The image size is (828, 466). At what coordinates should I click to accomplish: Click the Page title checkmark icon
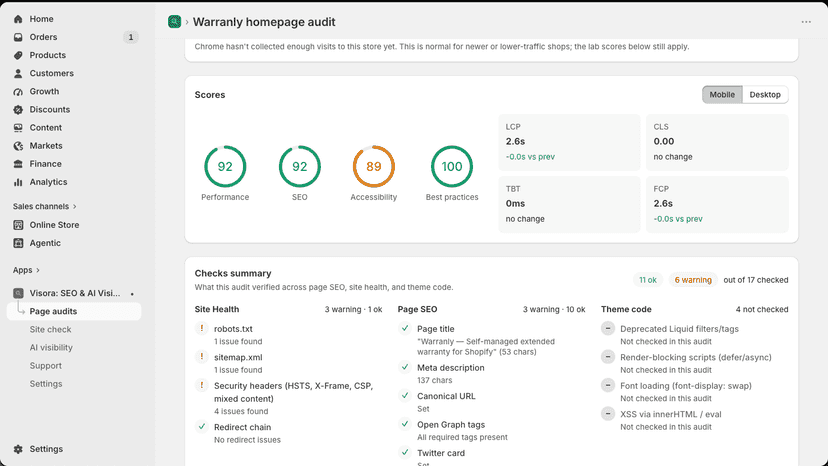pos(405,328)
